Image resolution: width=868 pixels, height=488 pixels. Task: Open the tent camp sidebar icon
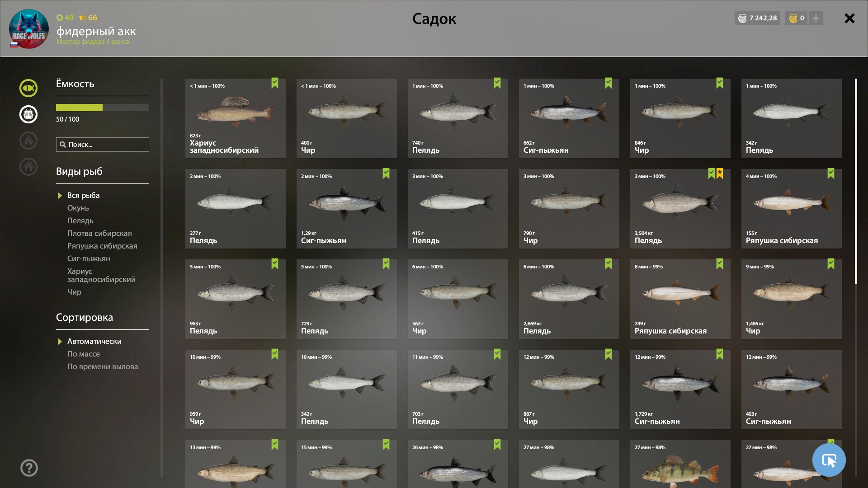tap(28, 141)
